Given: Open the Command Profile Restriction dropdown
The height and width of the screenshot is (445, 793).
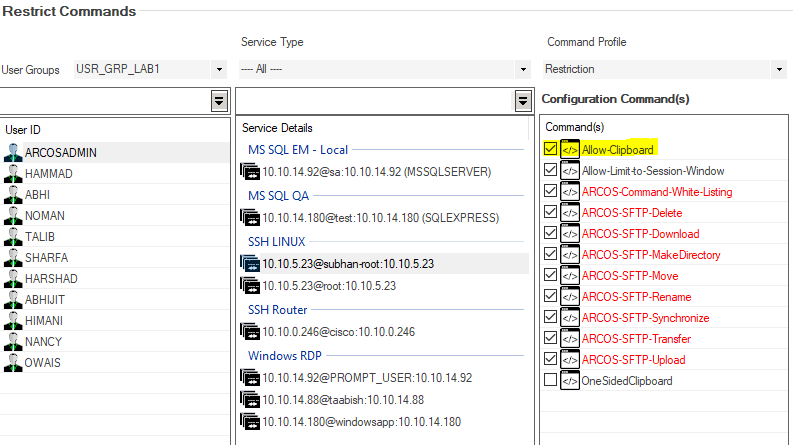Looking at the screenshot, I should pyautogui.click(x=779, y=69).
